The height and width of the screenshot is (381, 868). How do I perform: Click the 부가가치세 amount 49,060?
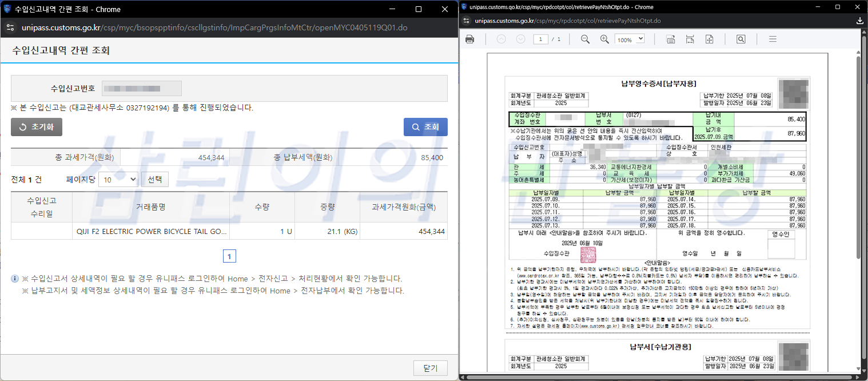(796, 173)
